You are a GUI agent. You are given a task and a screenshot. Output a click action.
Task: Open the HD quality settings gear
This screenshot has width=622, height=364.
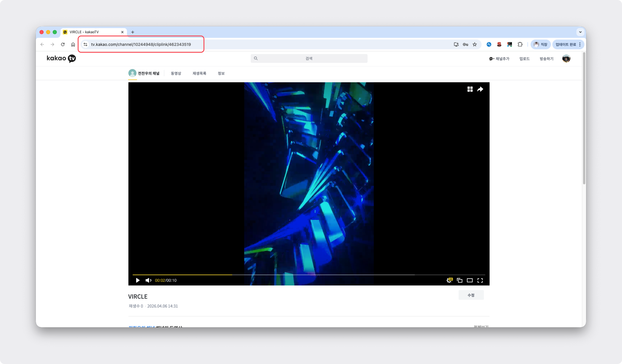tap(449, 280)
